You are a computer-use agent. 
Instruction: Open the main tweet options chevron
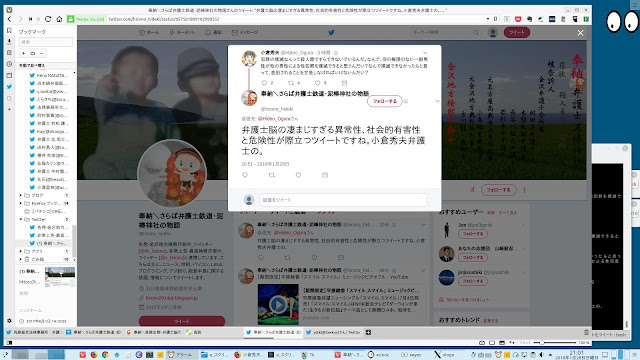pos(437,101)
